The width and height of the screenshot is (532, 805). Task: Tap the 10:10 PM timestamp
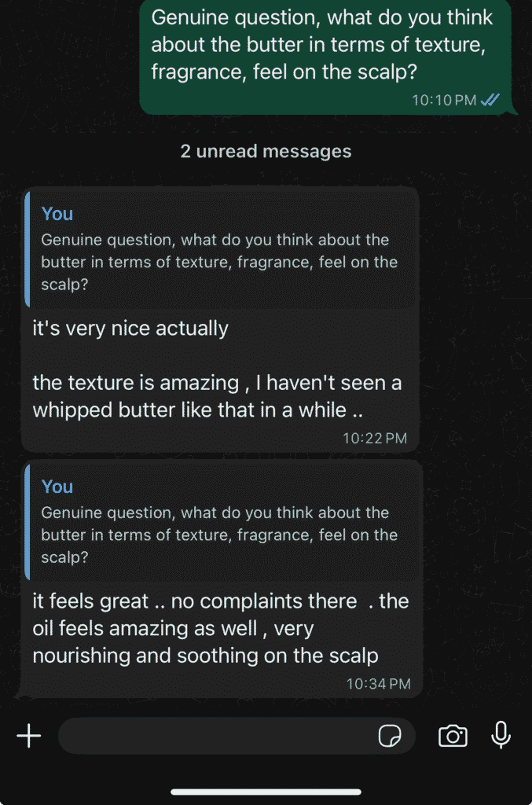coord(444,100)
